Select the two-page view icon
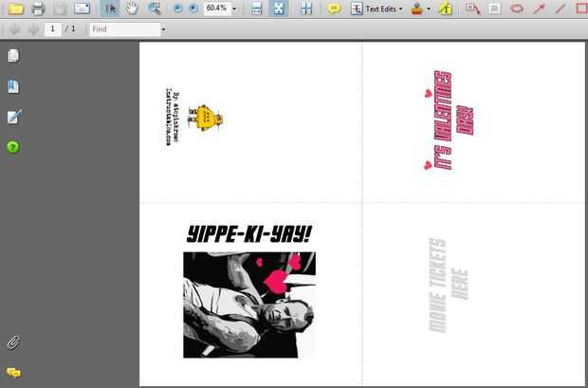This screenshot has height=388, width=588. [x=306, y=8]
